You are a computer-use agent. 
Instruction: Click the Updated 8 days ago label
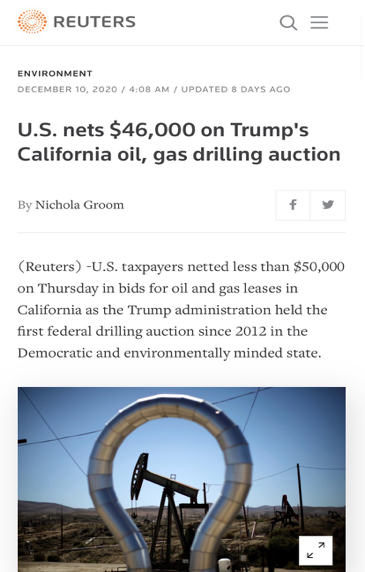click(236, 89)
